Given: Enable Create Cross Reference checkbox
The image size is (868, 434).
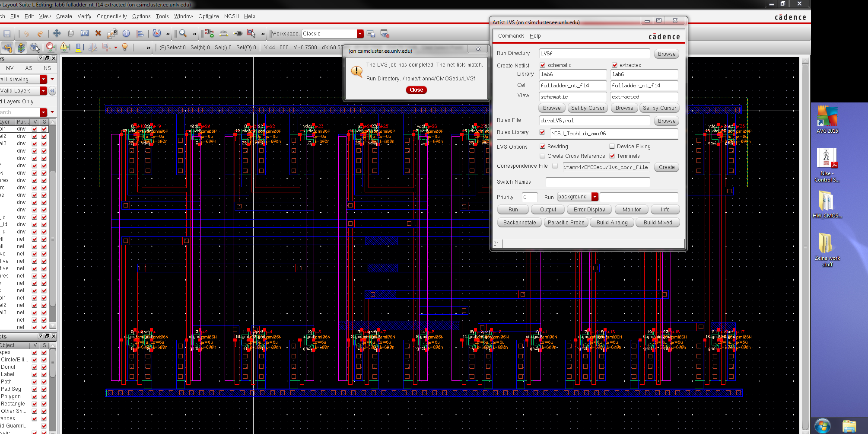Looking at the screenshot, I should [x=543, y=156].
